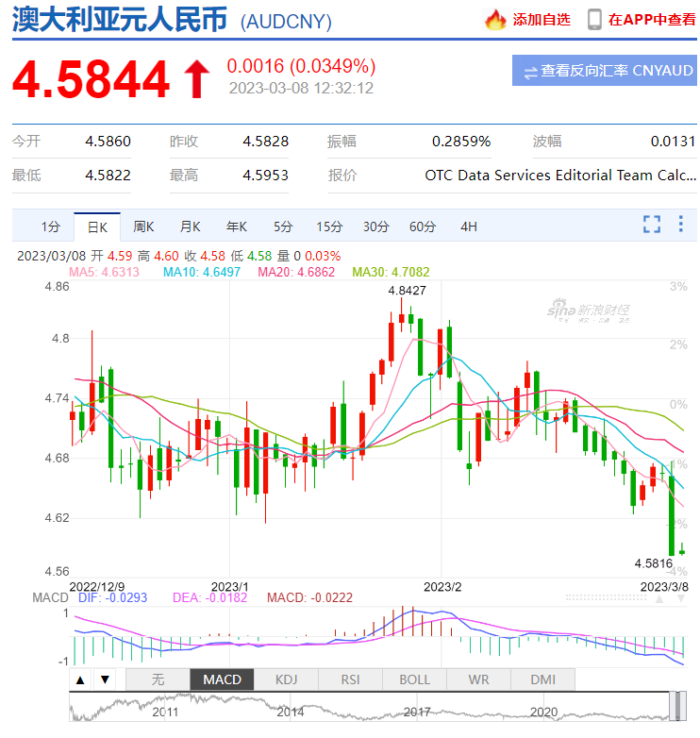Screen dimensions: 700x738
Task: Open the three-dot chart options menu
Action: click(x=680, y=224)
